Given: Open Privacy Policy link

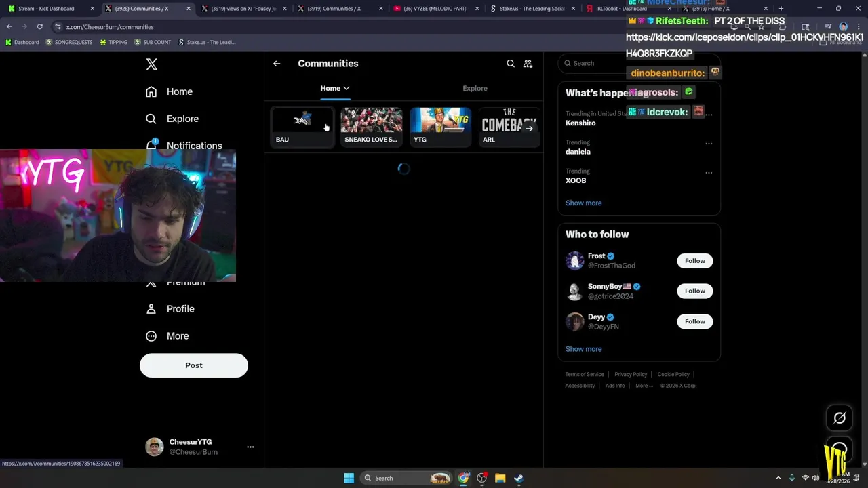Looking at the screenshot, I should coord(631,374).
